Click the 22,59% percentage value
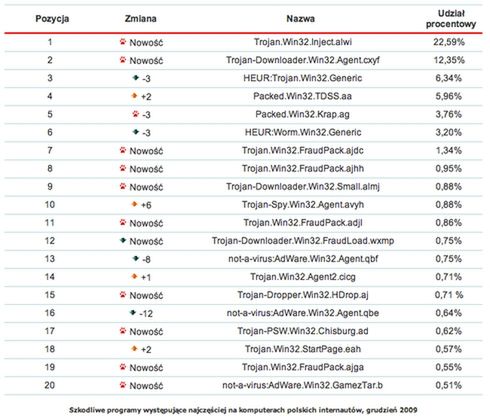Viewport: 490px width, 420px height. [449, 42]
